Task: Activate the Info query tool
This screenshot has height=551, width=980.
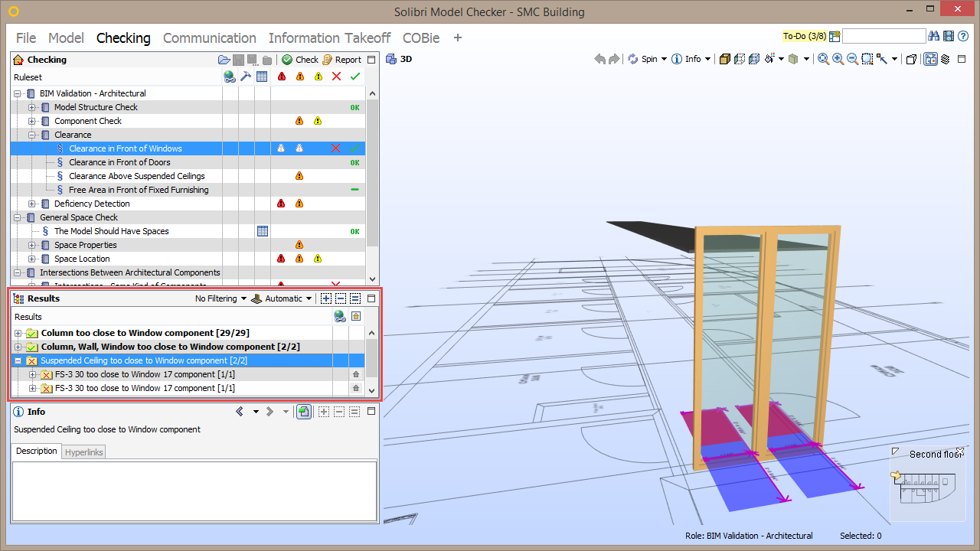Action: (686, 59)
